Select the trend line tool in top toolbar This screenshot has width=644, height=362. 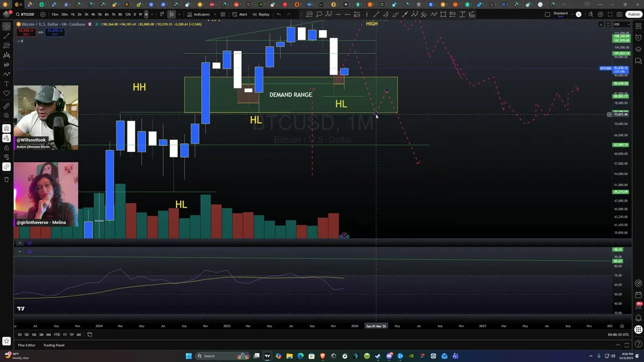pyautogui.click(x=376, y=14)
